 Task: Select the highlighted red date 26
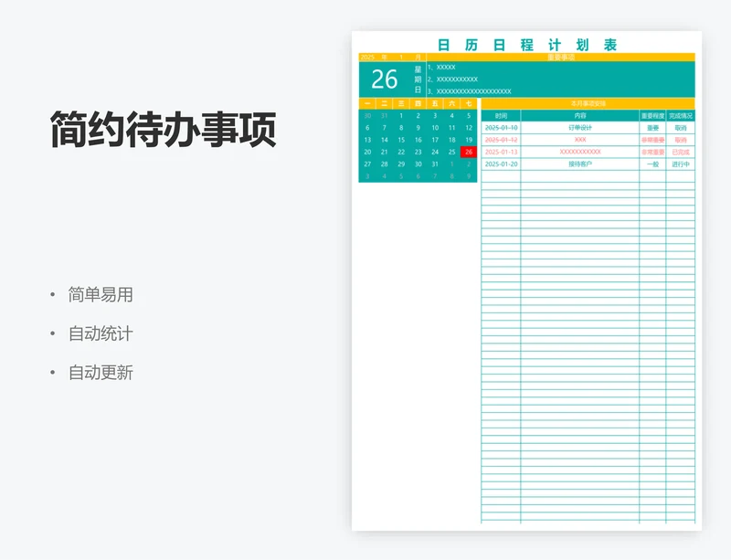[x=469, y=152]
